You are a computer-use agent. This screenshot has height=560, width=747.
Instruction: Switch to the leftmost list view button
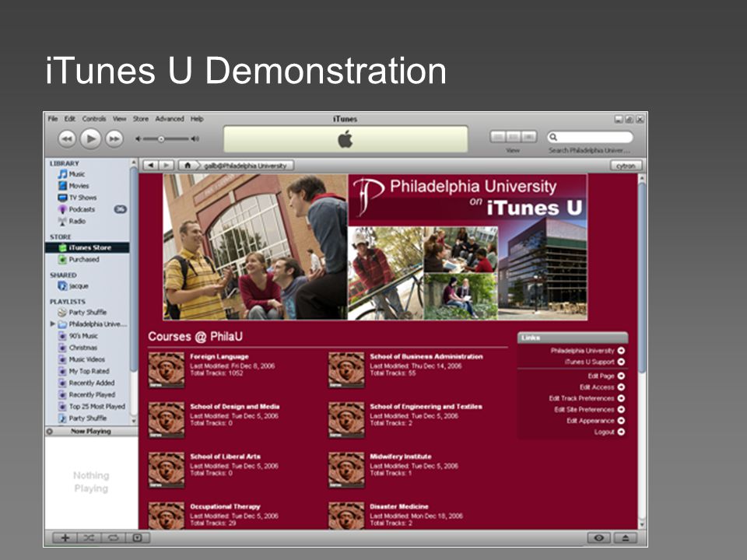point(498,137)
